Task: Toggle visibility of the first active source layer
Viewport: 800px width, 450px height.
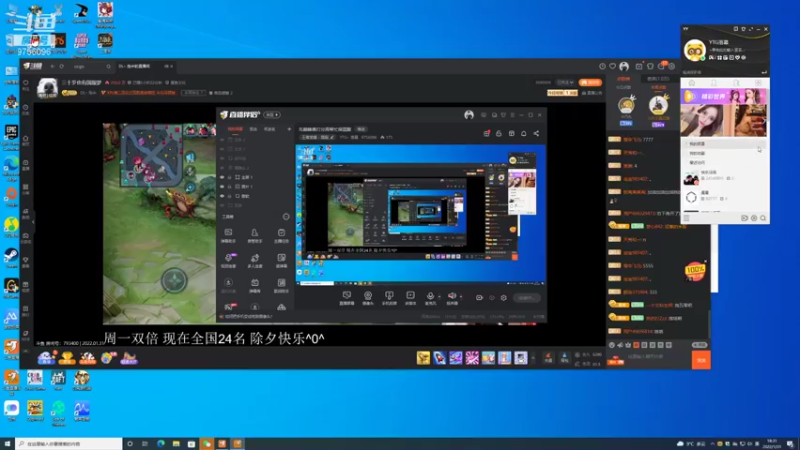Action: (x=222, y=178)
